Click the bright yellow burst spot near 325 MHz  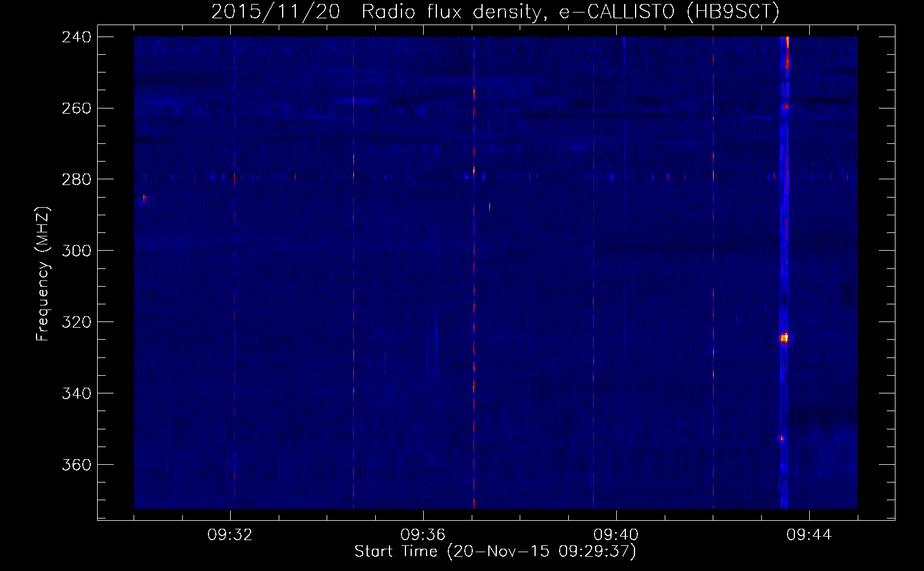pyautogui.click(x=784, y=338)
